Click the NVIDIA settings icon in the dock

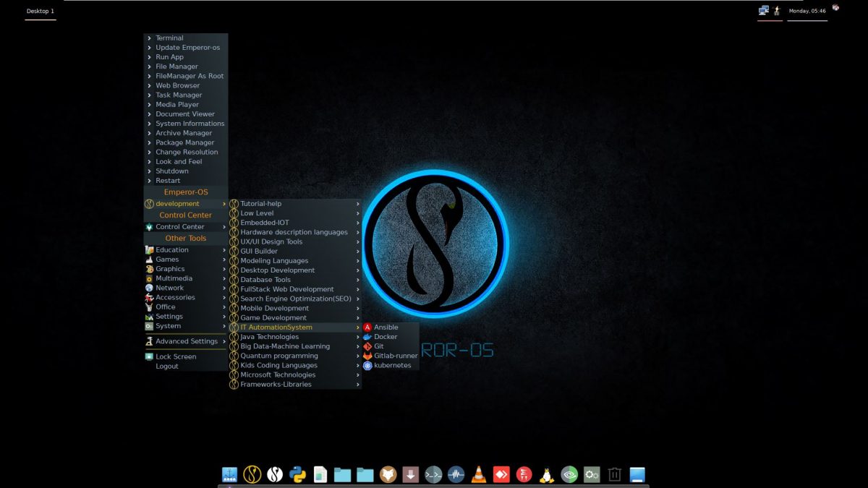click(x=569, y=474)
